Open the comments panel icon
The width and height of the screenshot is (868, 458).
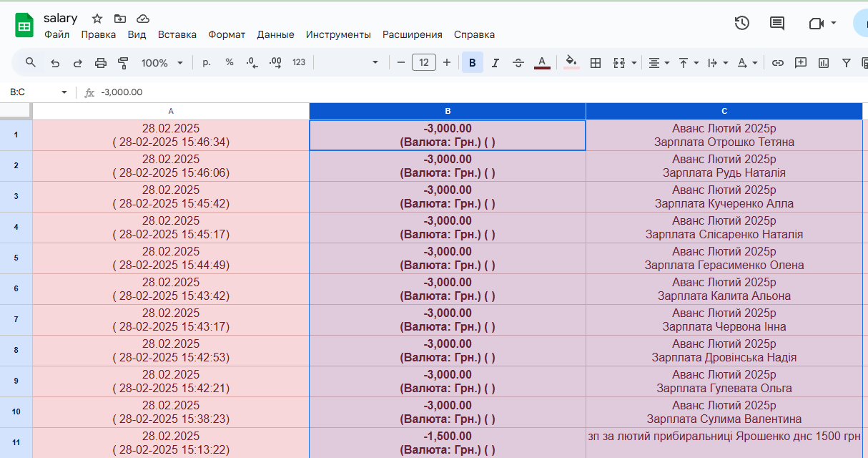click(x=777, y=24)
